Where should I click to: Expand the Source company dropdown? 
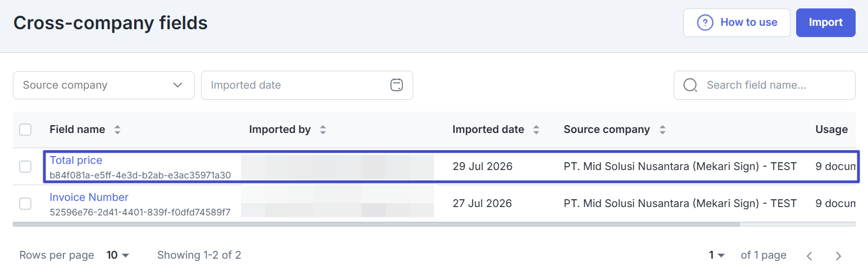pyautogui.click(x=104, y=85)
